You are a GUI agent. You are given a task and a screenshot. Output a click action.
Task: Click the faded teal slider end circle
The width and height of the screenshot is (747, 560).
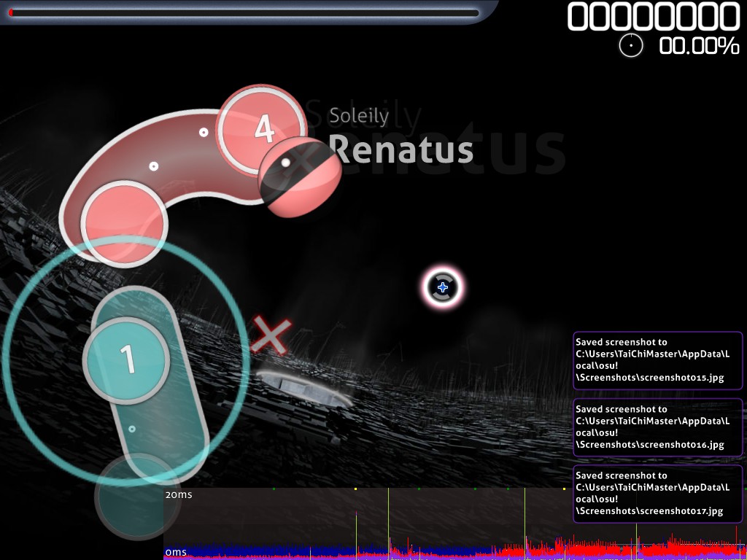coord(138,497)
